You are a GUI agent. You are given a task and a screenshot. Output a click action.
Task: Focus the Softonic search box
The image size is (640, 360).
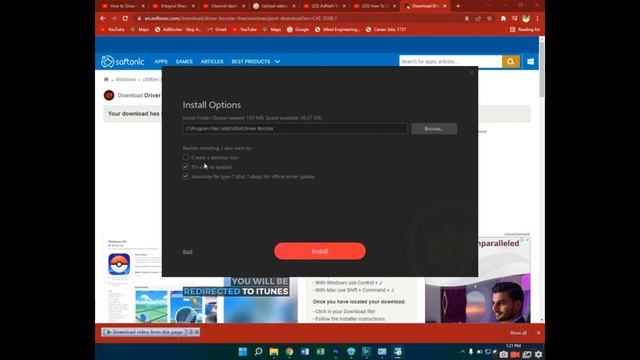(450, 61)
